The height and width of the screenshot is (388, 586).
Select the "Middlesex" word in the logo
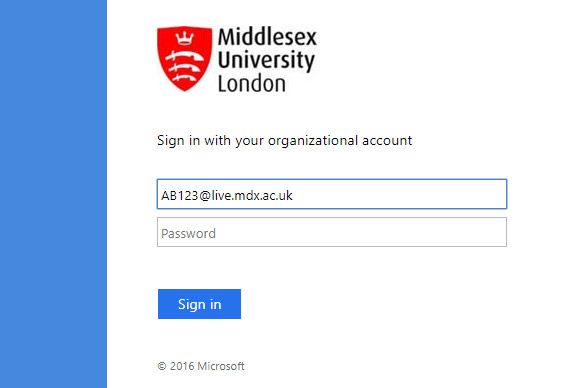[267, 37]
